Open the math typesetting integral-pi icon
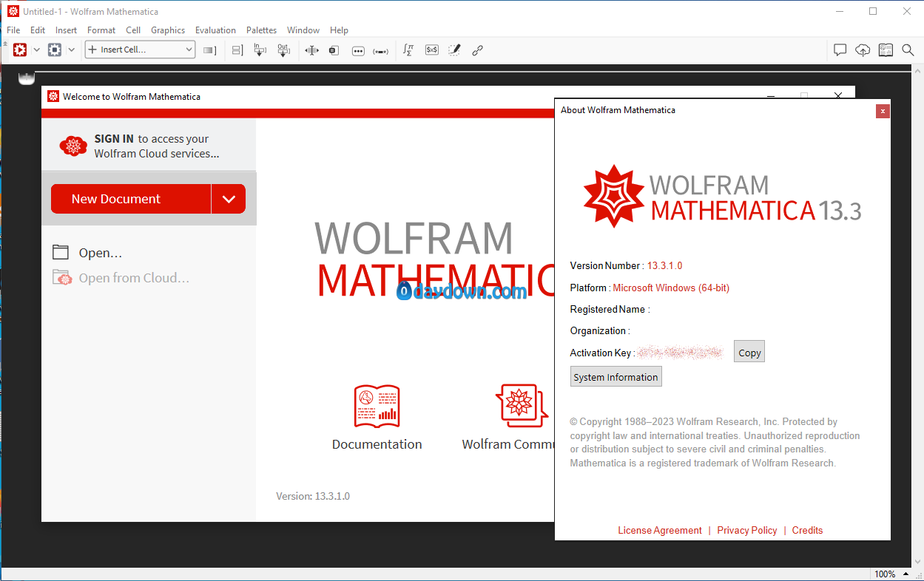The height and width of the screenshot is (581, 924). pyautogui.click(x=408, y=50)
